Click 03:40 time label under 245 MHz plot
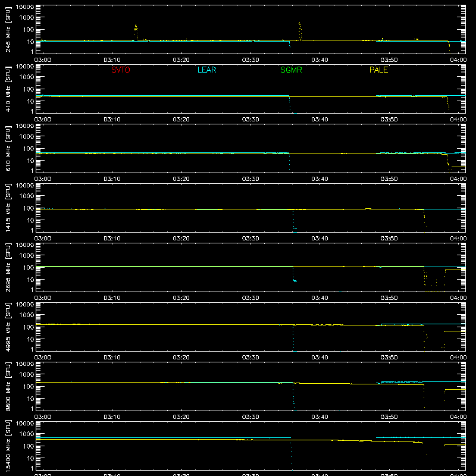Viewport: 476px width, 476px height. (x=320, y=60)
